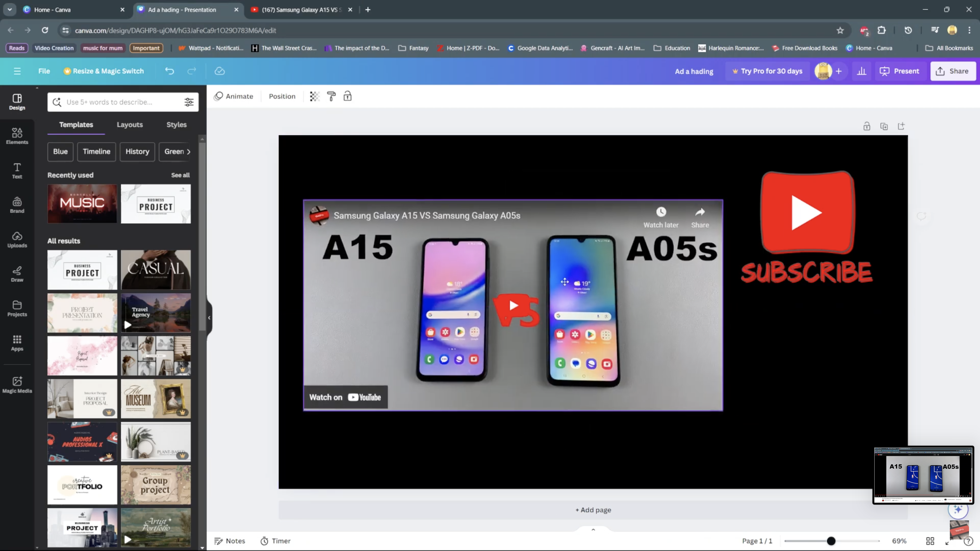980x551 pixels.
Task: Open the Elements panel
Action: point(17,136)
